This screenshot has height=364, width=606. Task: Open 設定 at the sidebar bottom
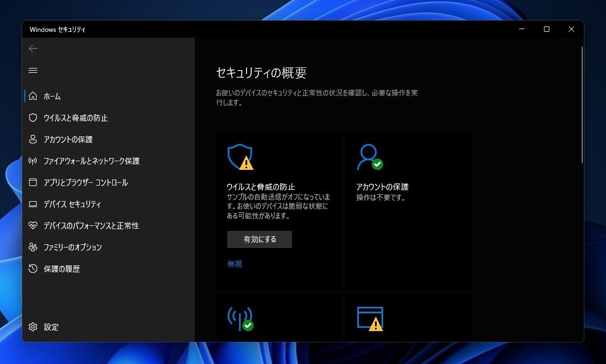tap(51, 327)
